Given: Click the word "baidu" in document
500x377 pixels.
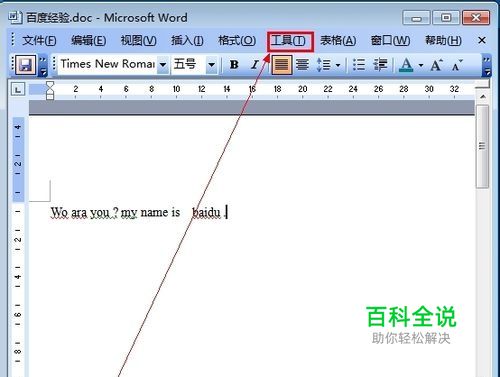Looking at the screenshot, I should (206, 212).
